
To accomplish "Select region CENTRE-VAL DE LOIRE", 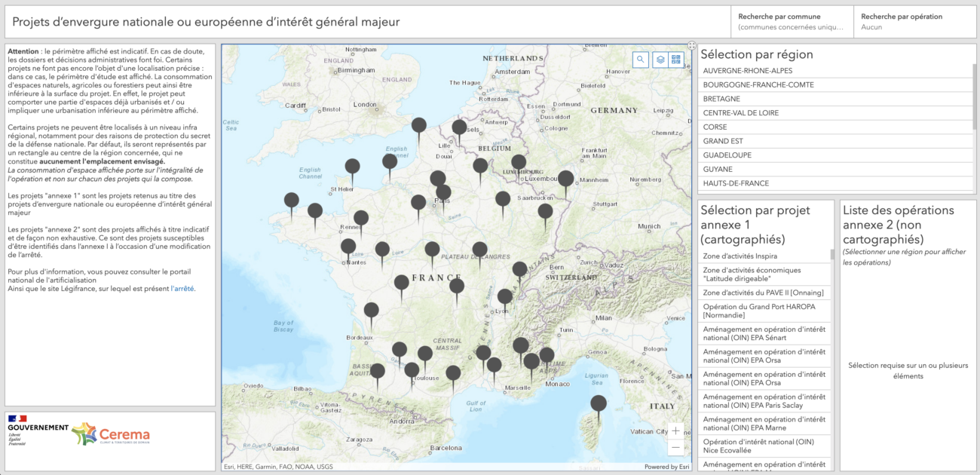I will [x=835, y=113].
